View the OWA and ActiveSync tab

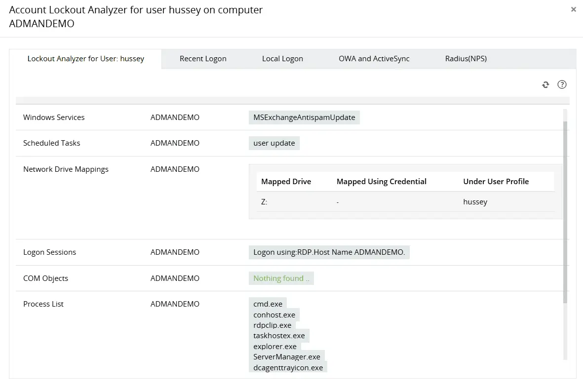[374, 58]
